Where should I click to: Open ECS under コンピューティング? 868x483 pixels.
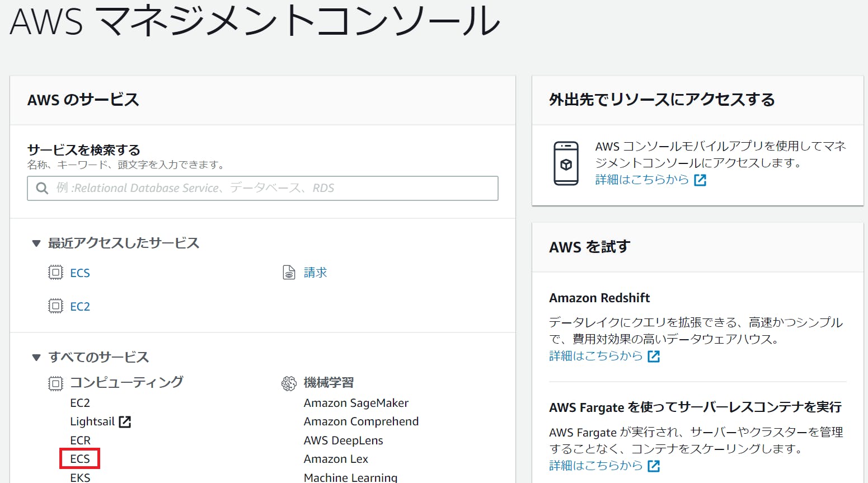(x=80, y=459)
